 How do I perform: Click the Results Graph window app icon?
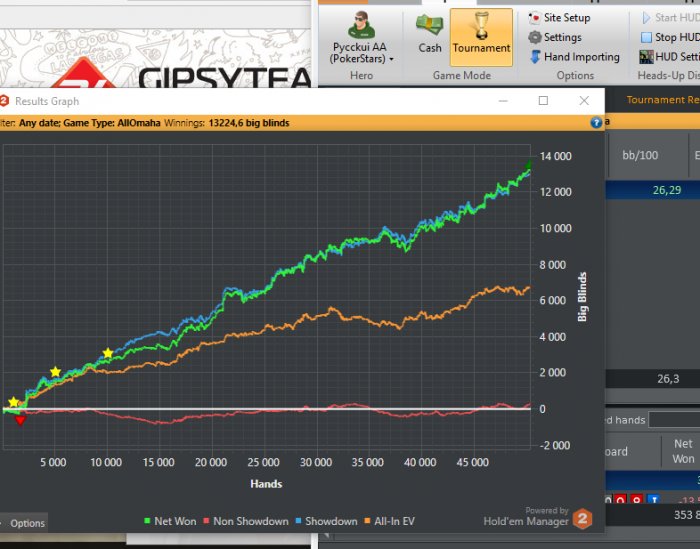[4, 101]
